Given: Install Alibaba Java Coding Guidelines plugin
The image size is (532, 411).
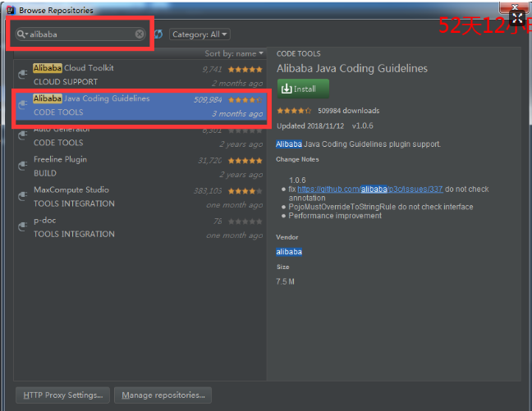Looking at the screenshot, I should click(303, 89).
